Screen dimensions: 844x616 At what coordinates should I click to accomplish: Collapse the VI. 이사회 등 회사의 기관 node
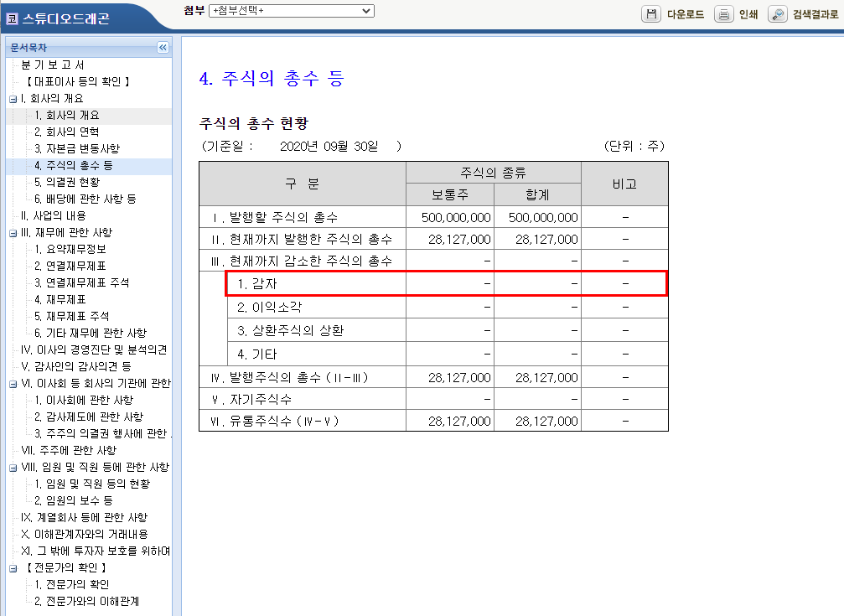pyautogui.click(x=13, y=384)
